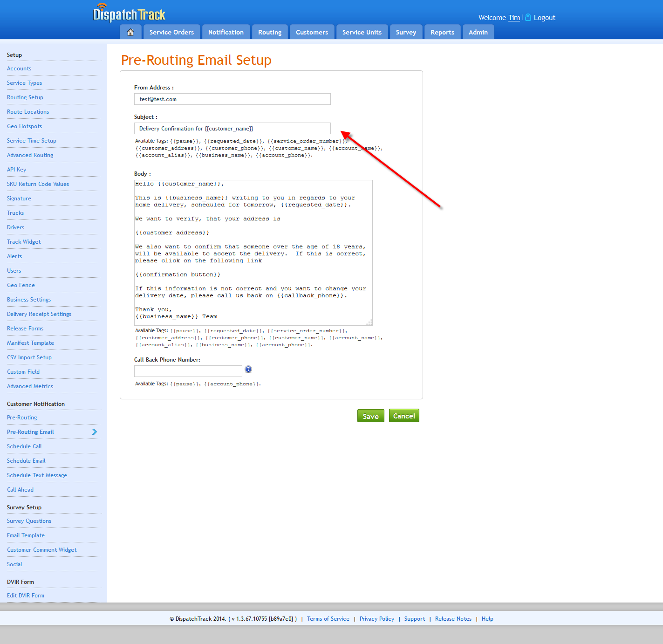Select the Notification tab
This screenshot has width=663, height=644.
pos(226,32)
